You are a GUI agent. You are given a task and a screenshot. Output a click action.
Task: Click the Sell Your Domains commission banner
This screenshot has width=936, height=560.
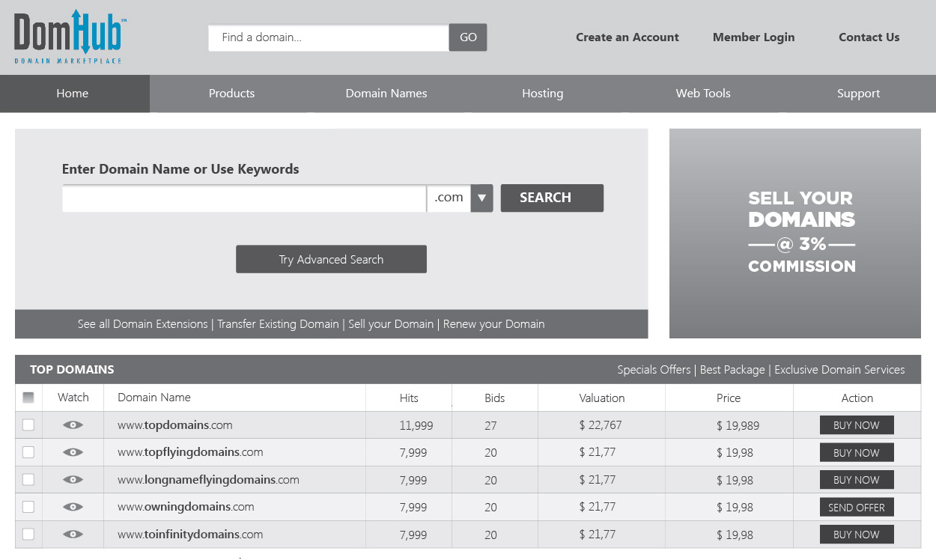pyautogui.click(x=794, y=233)
